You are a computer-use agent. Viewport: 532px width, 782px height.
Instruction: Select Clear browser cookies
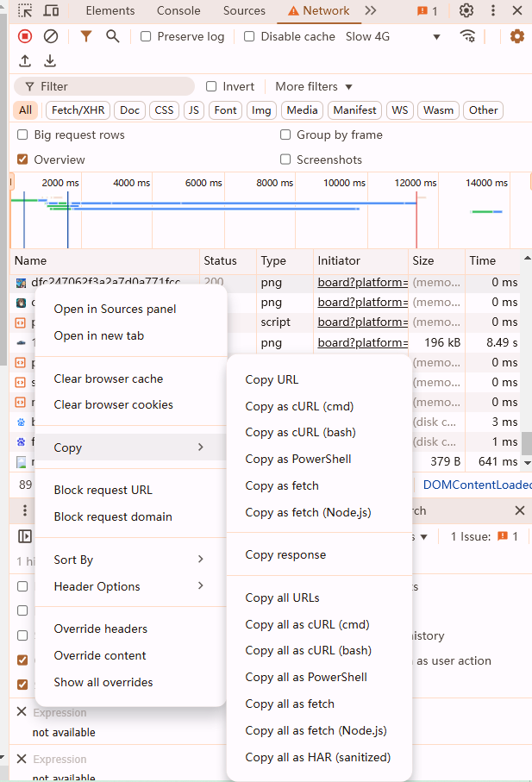coord(131,404)
